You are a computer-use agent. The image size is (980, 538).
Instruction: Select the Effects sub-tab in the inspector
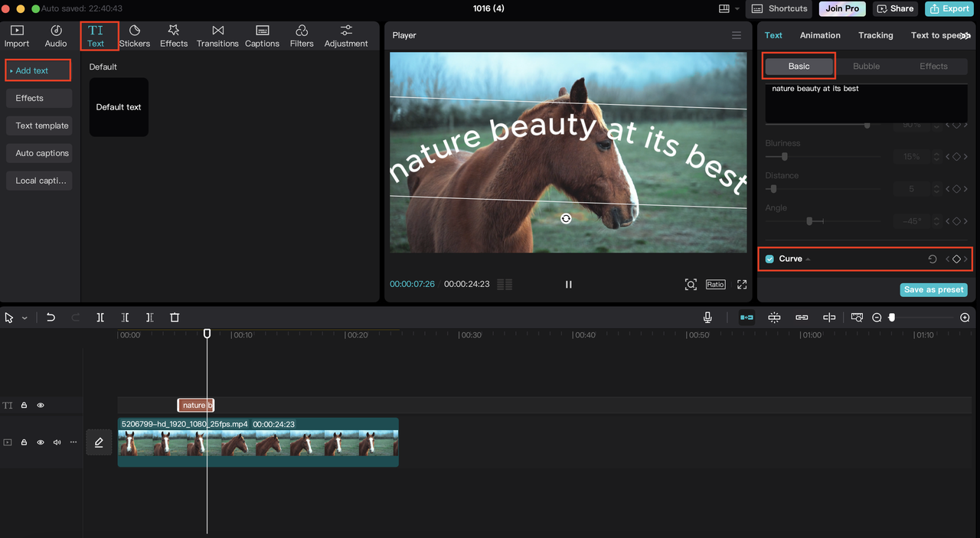click(933, 66)
